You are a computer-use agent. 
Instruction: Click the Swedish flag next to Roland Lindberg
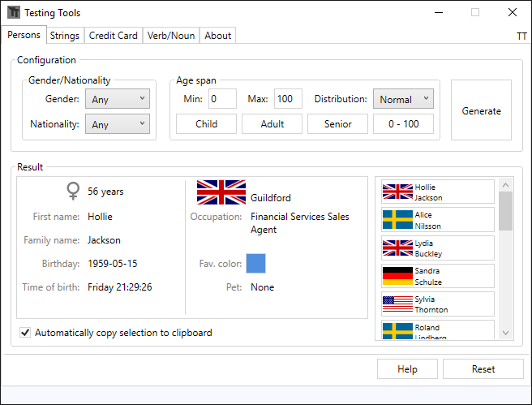click(x=397, y=331)
